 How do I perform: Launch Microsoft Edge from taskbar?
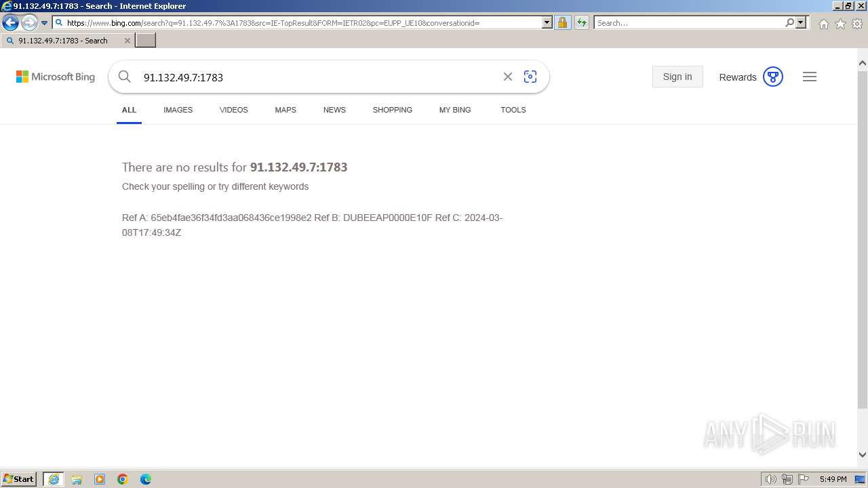tap(146, 479)
